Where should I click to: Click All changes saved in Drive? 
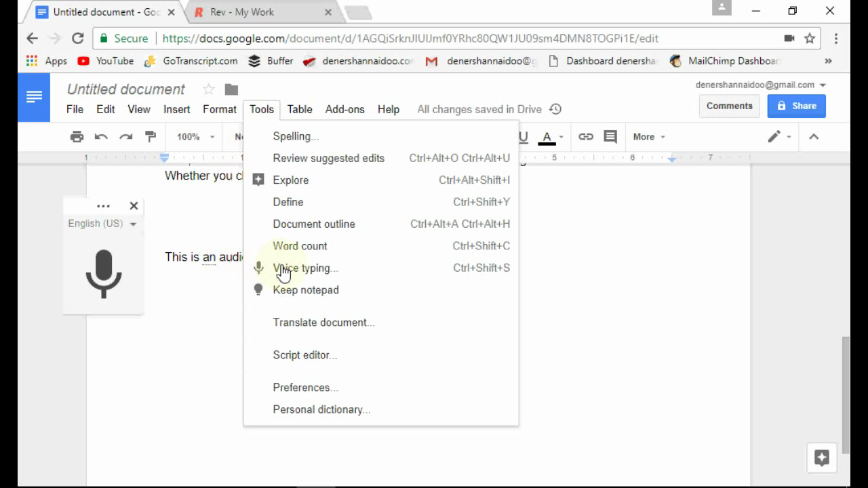point(479,109)
